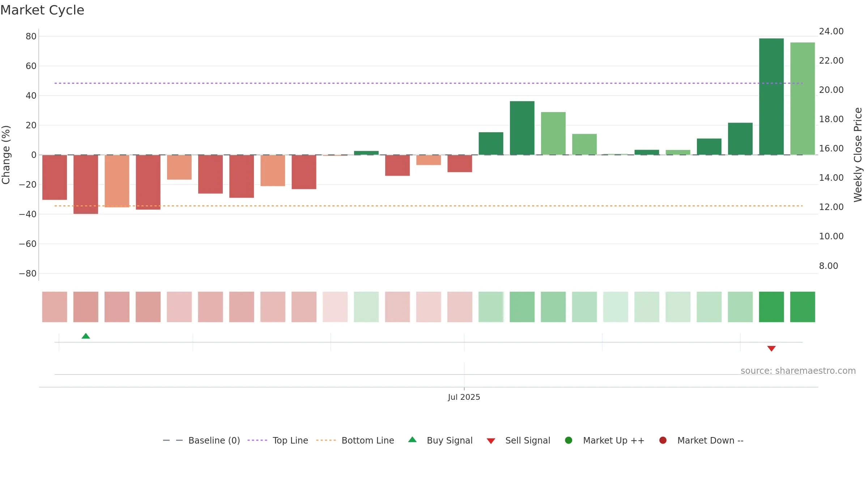Screen dimensions: 868x488
Task: Click the orange dotted line sample in legend
Action: point(326,440)
